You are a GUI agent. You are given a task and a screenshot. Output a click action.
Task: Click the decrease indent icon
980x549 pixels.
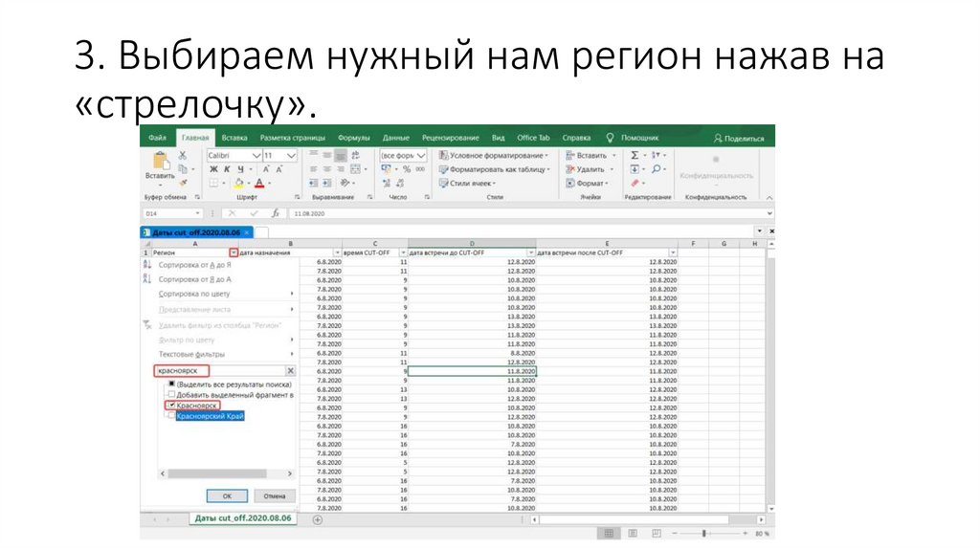(x=314, y=183)
